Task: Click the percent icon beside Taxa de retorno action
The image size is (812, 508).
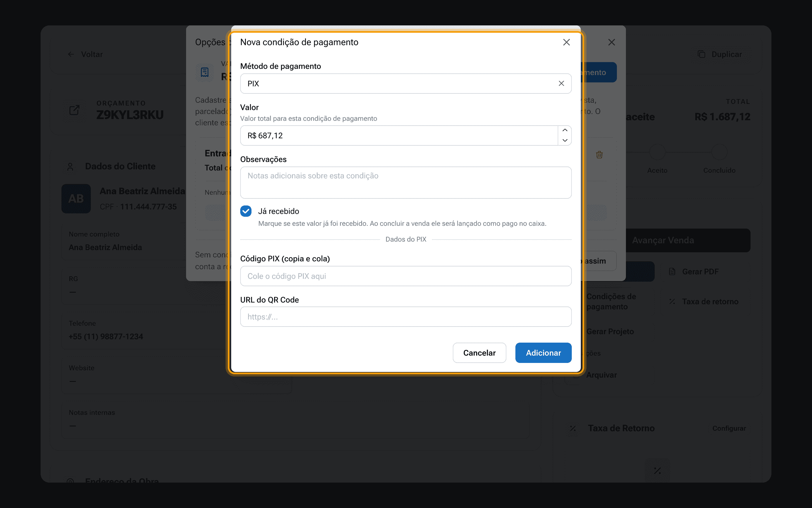Action: [x=672, y=302]
